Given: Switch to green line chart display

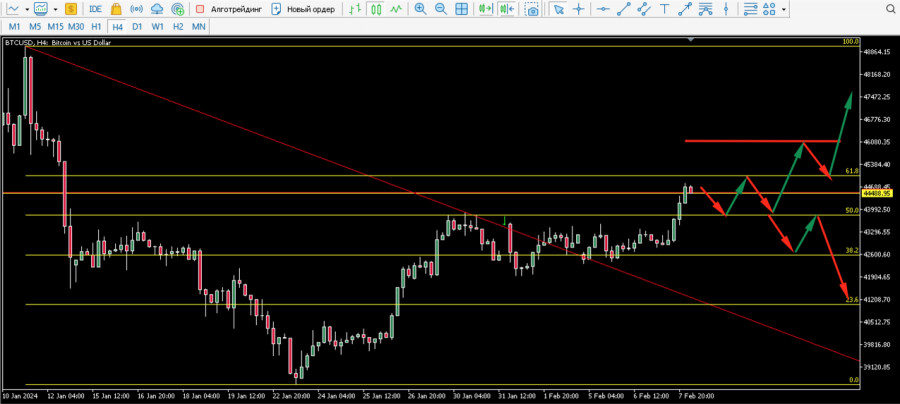Looking at the screenshot, I should point(395,9).
